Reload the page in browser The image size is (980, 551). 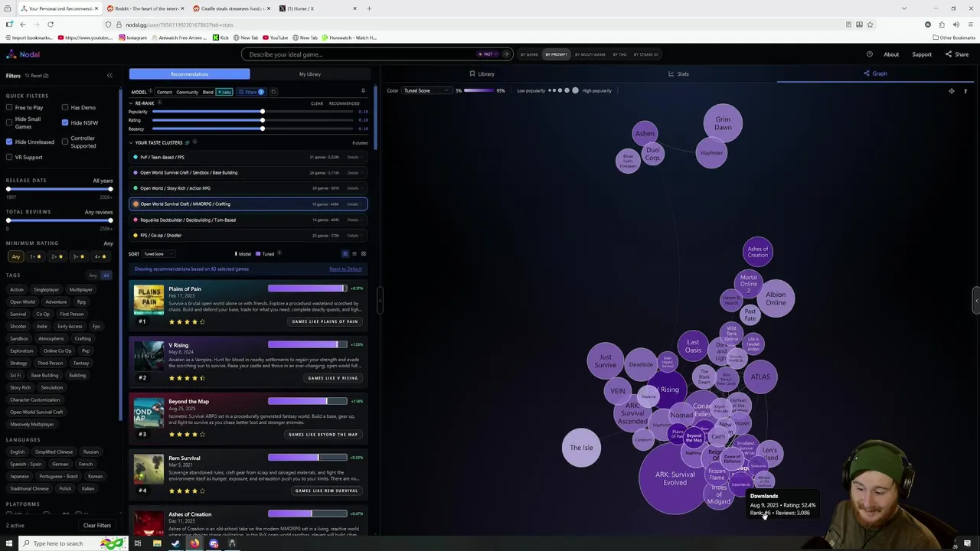click(x=51, y=24)
